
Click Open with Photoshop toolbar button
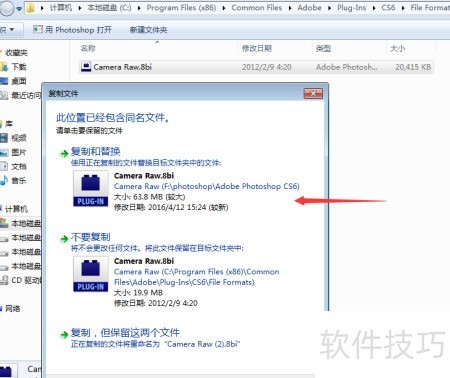pos(72,30)
